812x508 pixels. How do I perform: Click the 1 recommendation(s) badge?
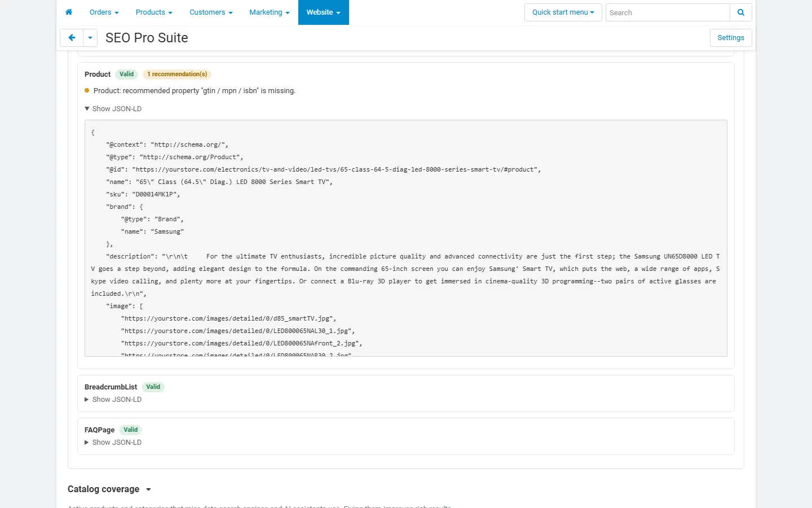tap(177, 75)
